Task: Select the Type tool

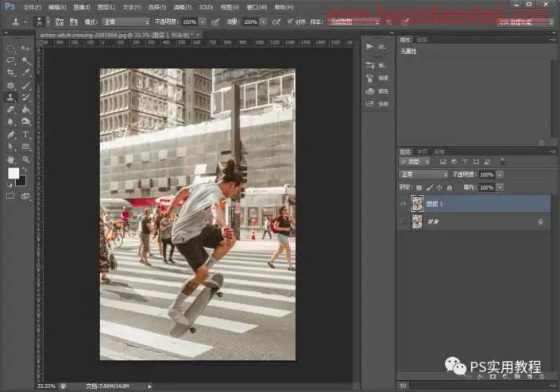Action: (25, 134)
